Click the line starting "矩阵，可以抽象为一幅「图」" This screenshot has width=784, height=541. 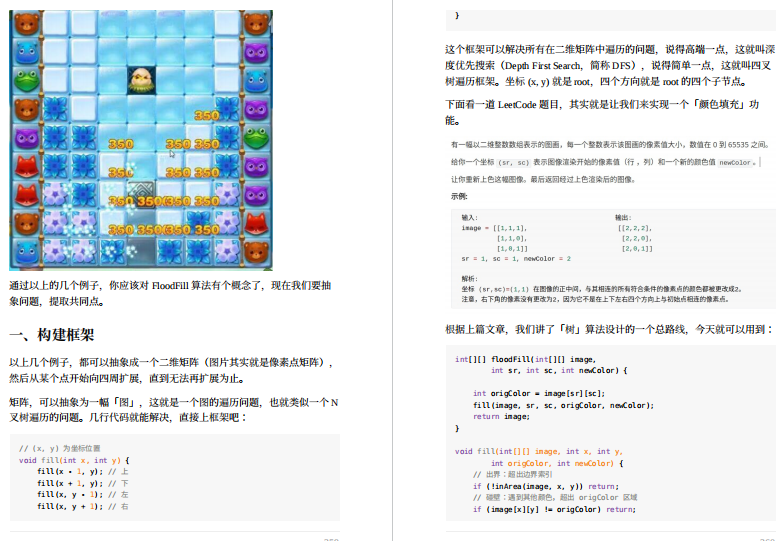tap(174, 402)
